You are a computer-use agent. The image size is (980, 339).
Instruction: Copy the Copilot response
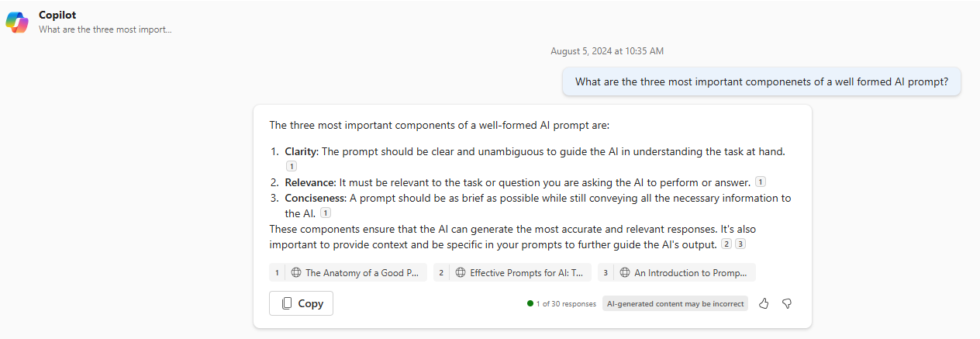point(301,303)
